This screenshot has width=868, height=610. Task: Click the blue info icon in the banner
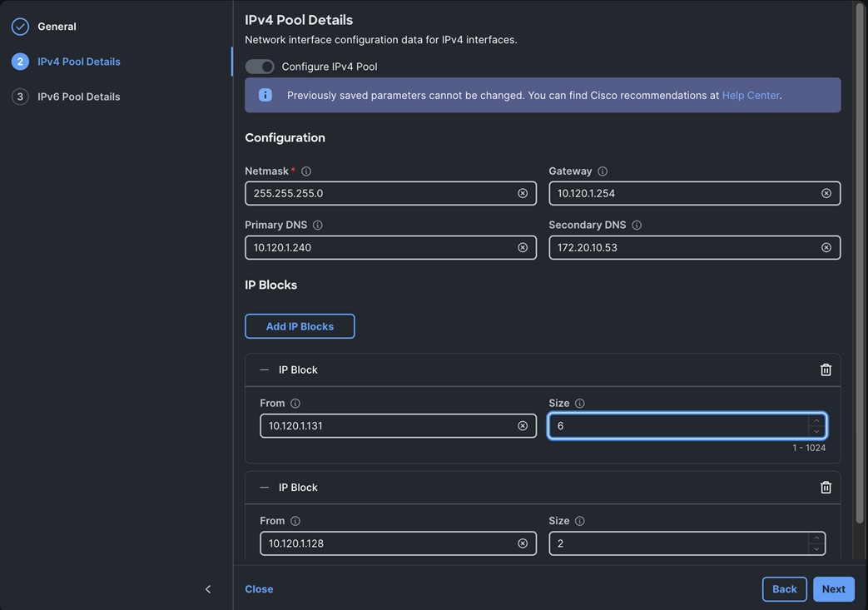[265, 95]
